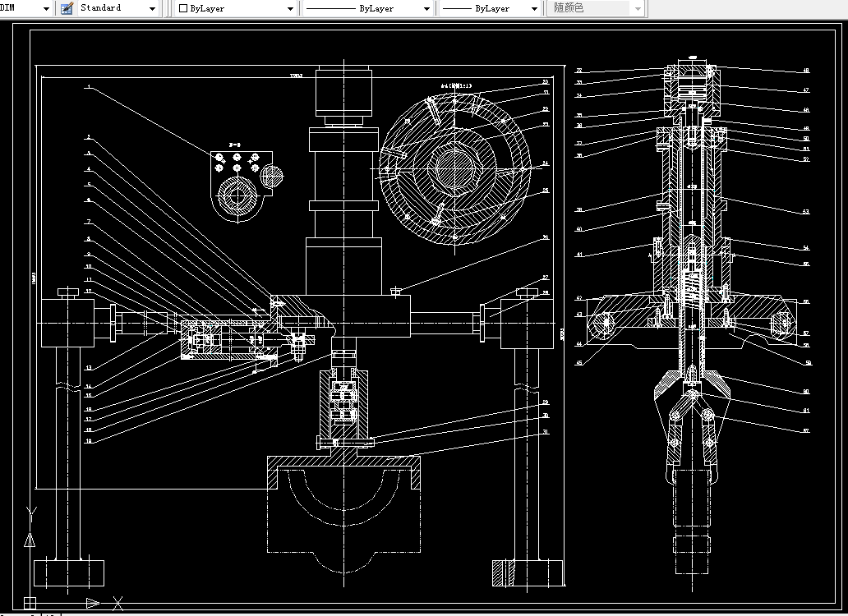The height and width of the screenshot is (616, 848).
Task: Click part balloon number 10 label
Action: click(x=89, y=266)
